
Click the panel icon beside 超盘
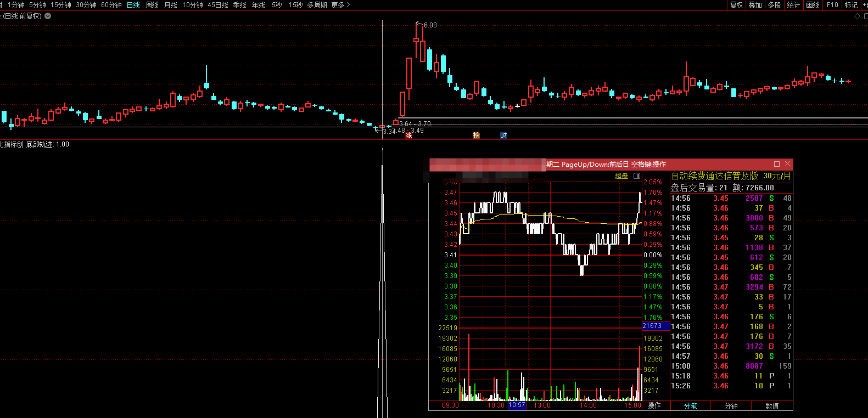click(x=637, y=176)
